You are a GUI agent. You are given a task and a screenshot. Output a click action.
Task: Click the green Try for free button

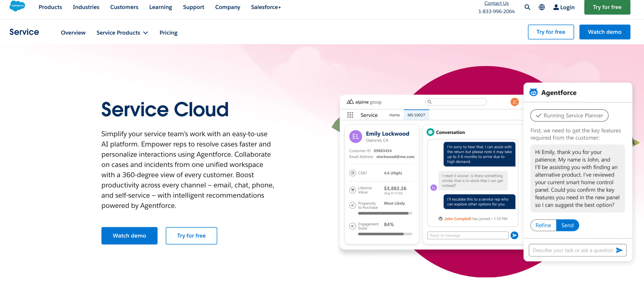click(607, 7)
